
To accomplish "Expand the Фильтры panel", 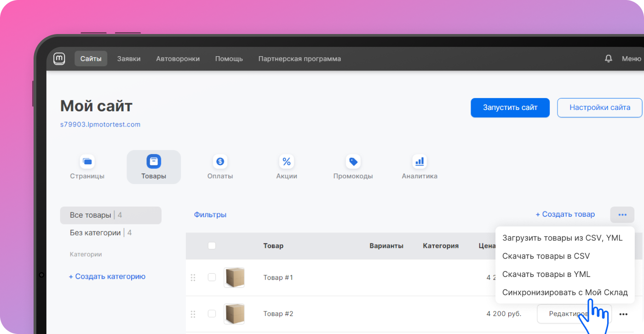I will click(210, 215).
